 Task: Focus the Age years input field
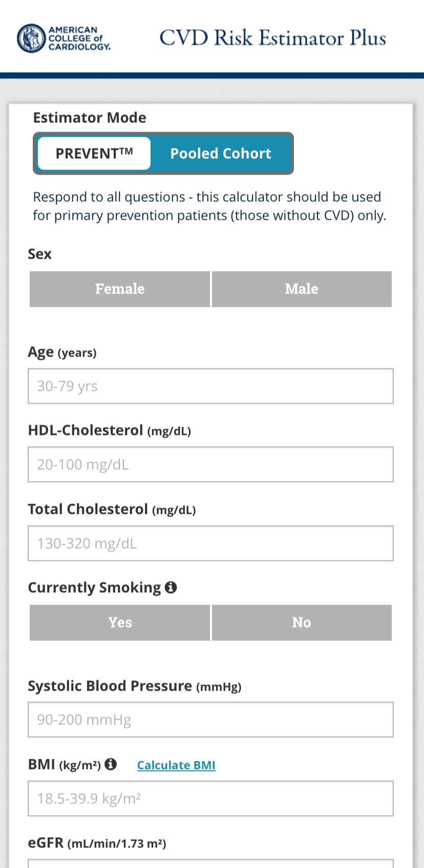click(x=210, y=386)
